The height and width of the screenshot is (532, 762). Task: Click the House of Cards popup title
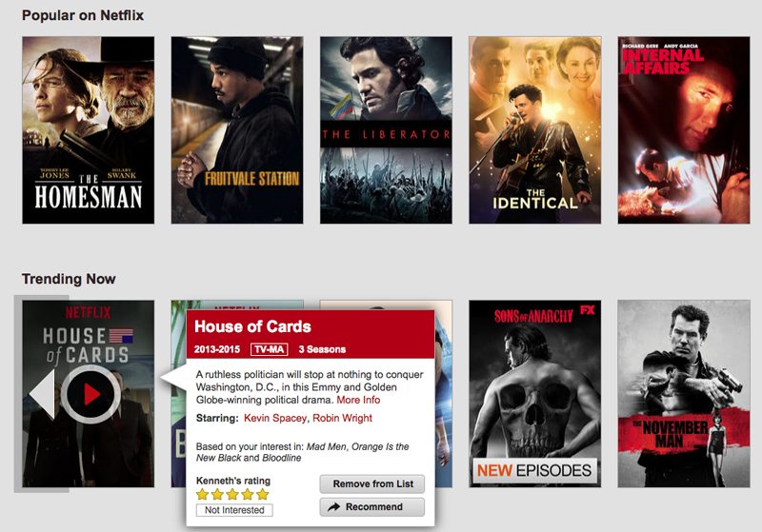pos(252,326)
